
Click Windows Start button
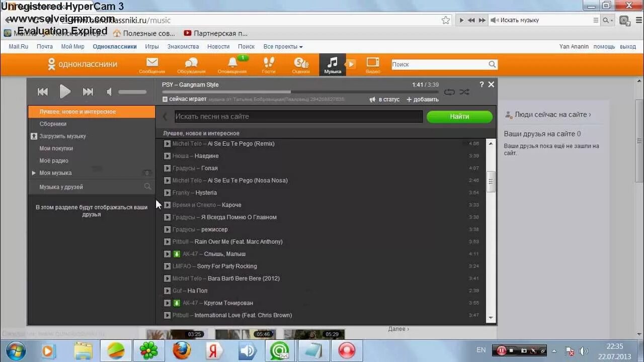click(x=16, y=350)
